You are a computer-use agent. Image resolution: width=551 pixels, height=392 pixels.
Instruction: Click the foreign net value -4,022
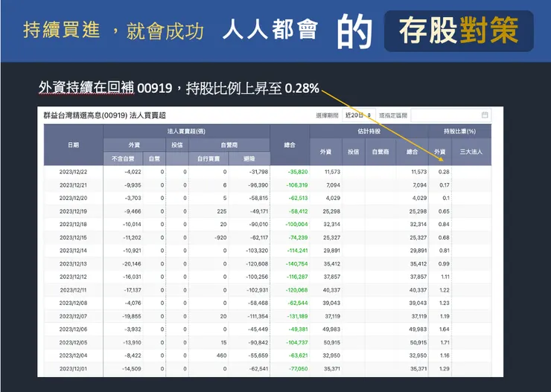(133, 172)
